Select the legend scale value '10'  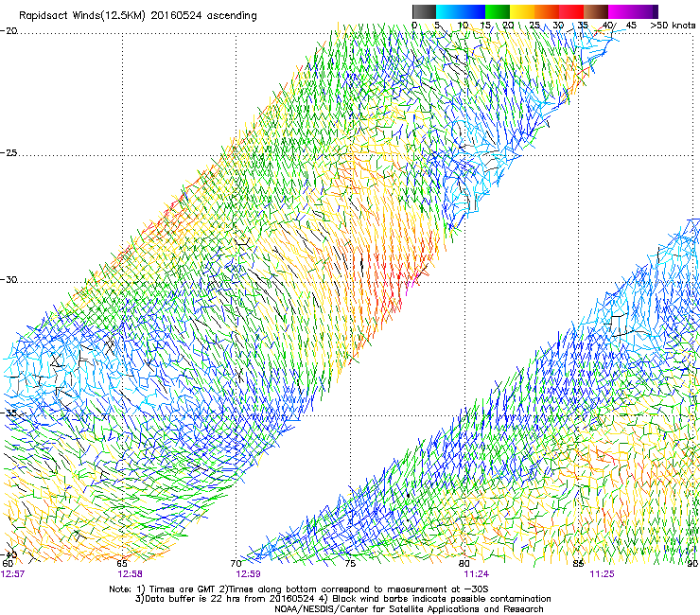coord(463,26)
